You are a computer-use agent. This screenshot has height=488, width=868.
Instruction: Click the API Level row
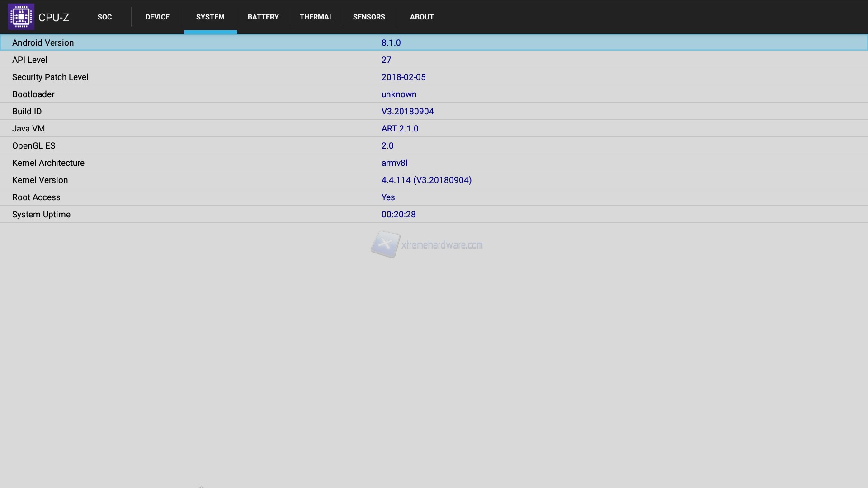pyautogui.click(x=434, y=60)
